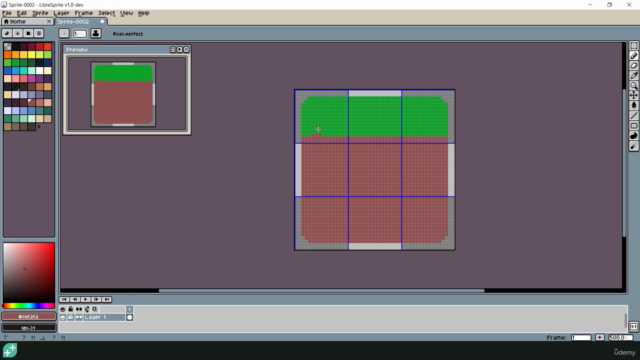Open the brush type selector
The width and height of the screenshot is (640, 360).
pyautogui.click(x=64, y=33)
